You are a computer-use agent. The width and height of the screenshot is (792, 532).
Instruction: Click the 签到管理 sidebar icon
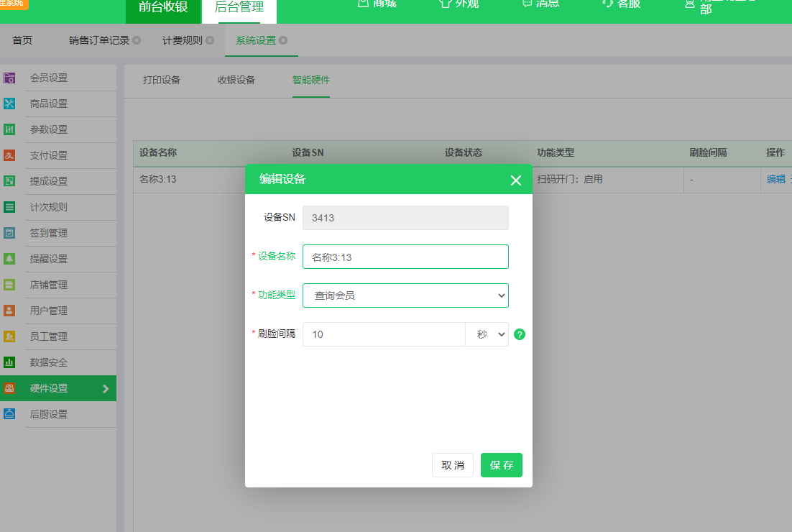[x=9, y=233]
